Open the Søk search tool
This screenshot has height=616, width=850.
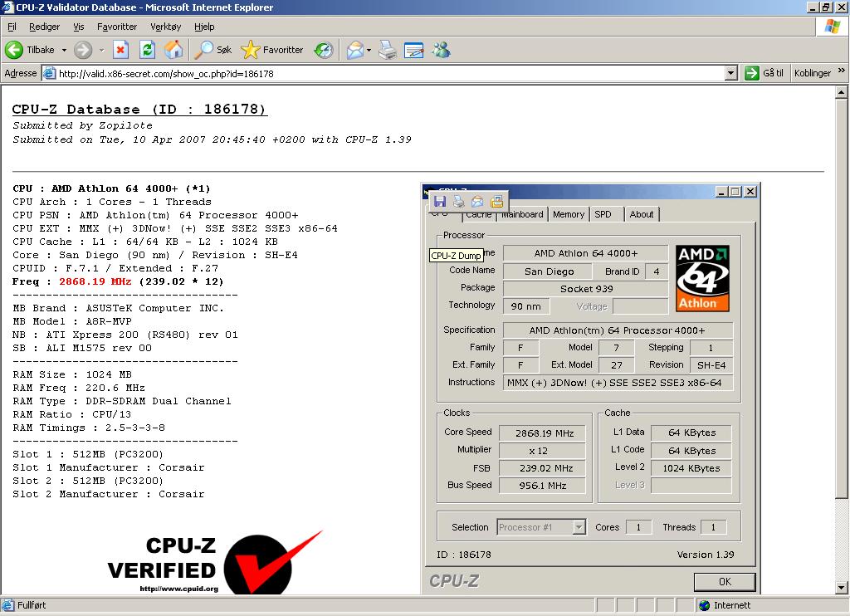click(x=213, y=50)
